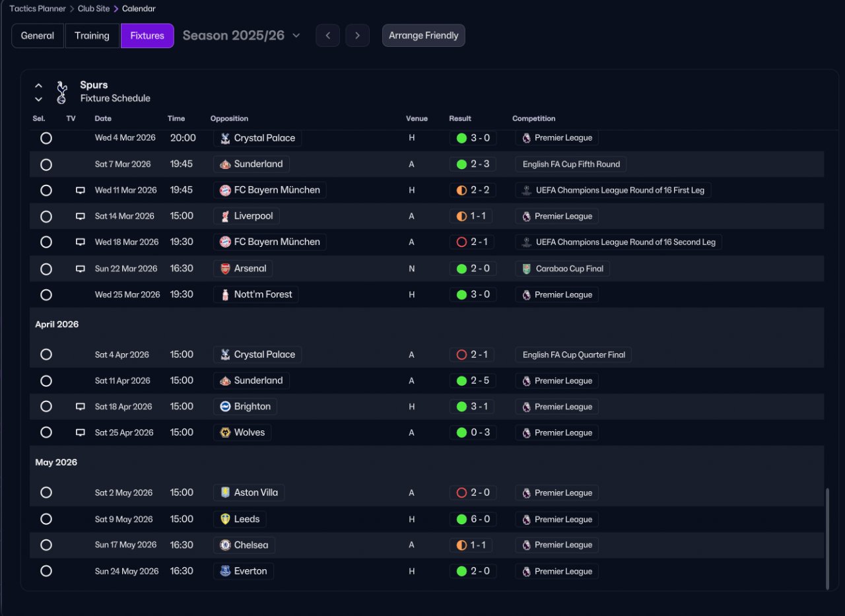Select the Arsenal Carabao Cup Final radio
Screen dimensions: 845x616
46,269
